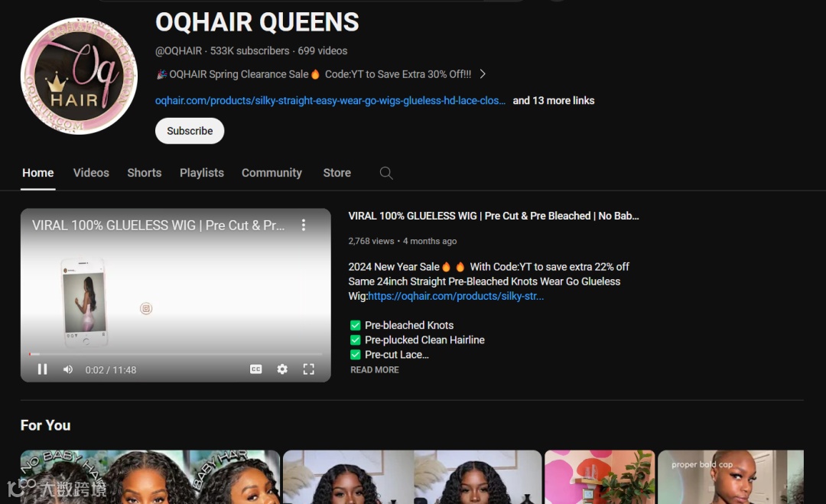The height and width of the screenshot is (504, 826).
Task: Open the Store tab
Action: (x=337, y=173)
